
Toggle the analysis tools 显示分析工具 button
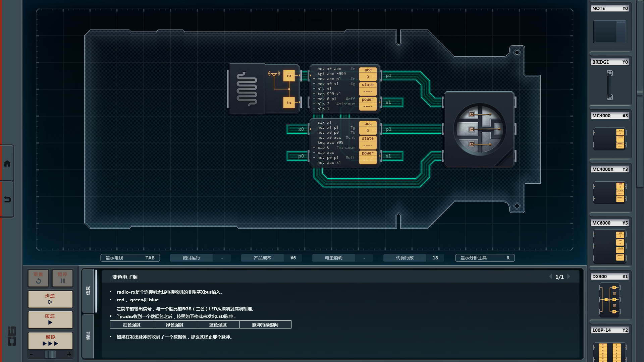coord(484,258)
